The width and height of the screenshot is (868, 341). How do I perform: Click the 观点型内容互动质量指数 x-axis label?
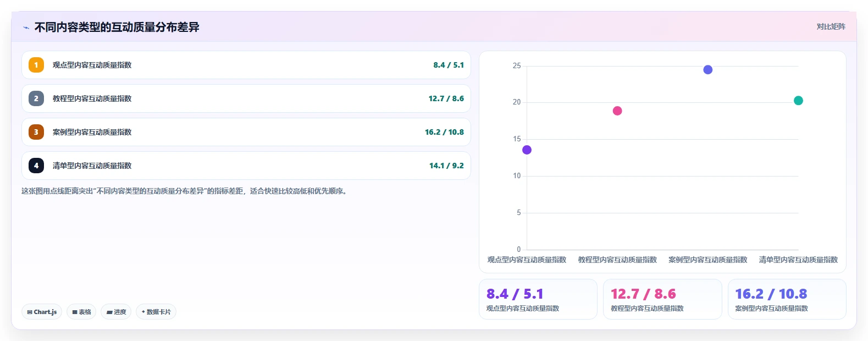pos(527,260)
